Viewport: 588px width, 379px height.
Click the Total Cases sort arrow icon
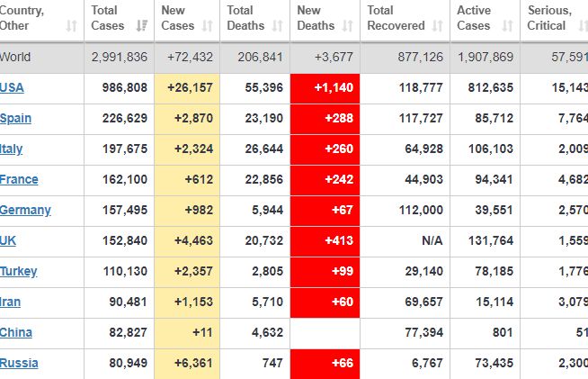pyautogui.click(x=141, y=26)
